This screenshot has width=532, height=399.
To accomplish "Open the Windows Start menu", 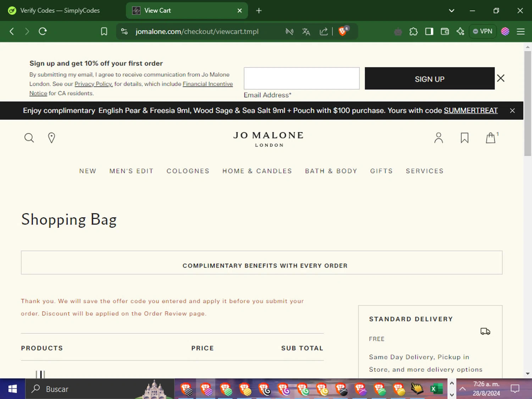I will (x=12, y=389).
